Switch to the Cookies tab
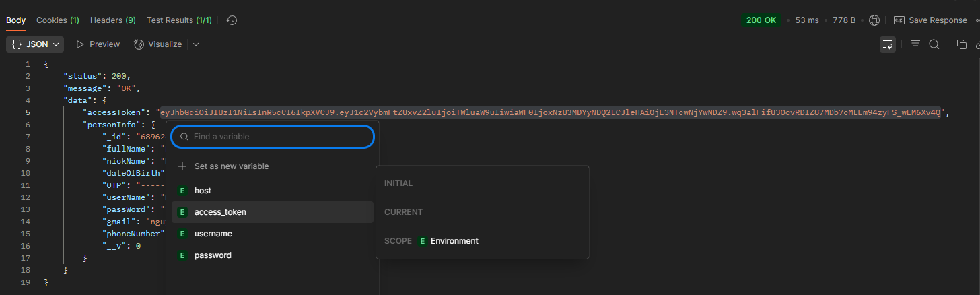The width and height of the screenshot is (980, 295). (x=57, y=20)
